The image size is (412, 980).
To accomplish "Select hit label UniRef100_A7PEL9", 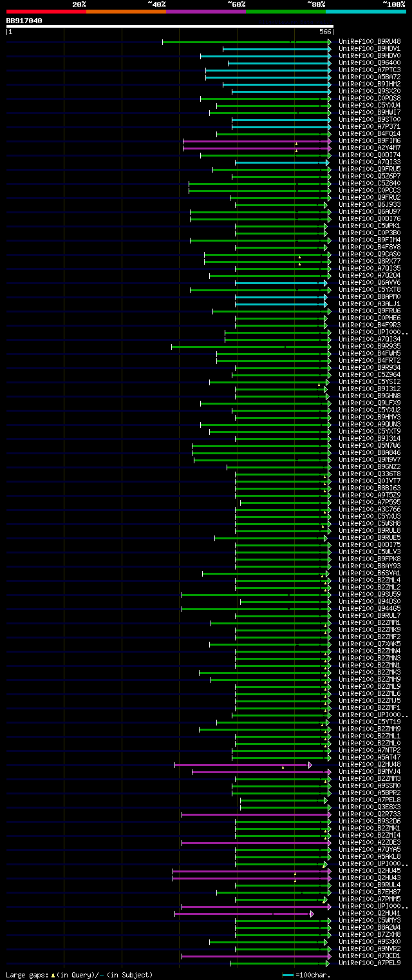I will tap(370, 963).
